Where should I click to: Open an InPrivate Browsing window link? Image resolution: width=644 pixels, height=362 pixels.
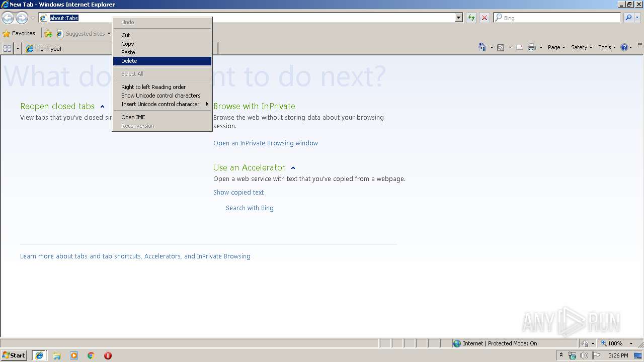[x=266, y=143]
